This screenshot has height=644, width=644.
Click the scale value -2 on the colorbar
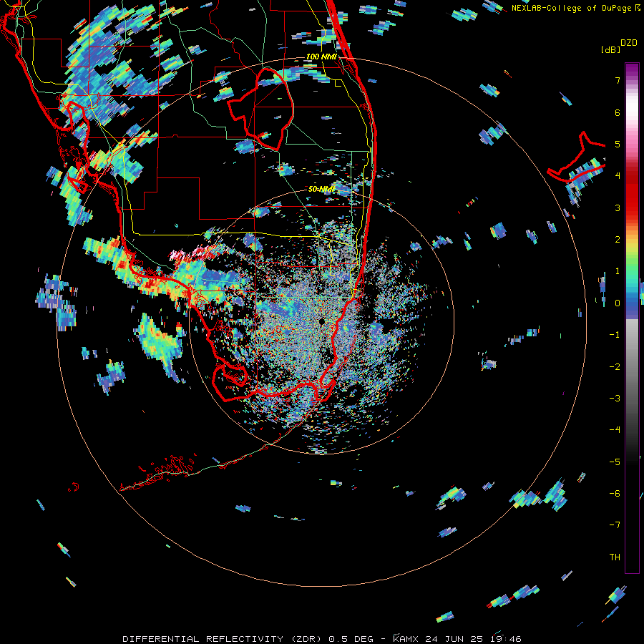[615, 366]
